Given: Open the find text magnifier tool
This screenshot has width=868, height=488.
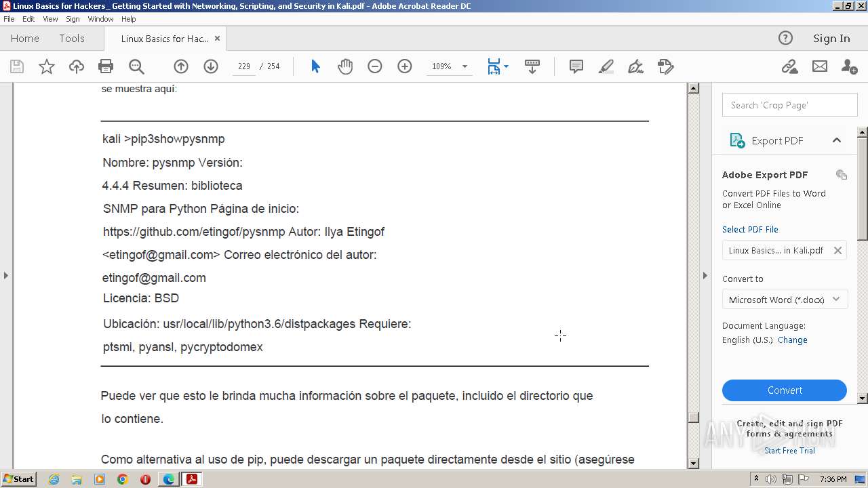Looking at the screenshot, I should tap(136, 66).
